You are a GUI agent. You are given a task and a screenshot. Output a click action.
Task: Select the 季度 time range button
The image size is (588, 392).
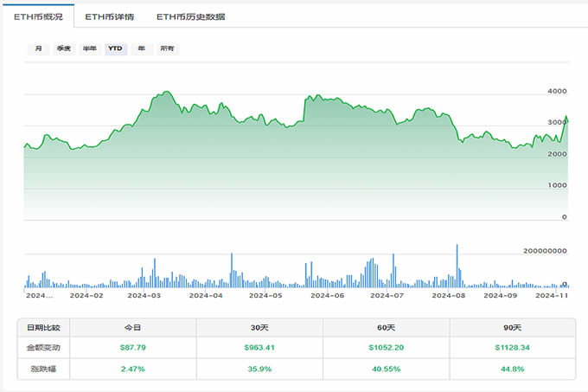(x=64, y=49)
